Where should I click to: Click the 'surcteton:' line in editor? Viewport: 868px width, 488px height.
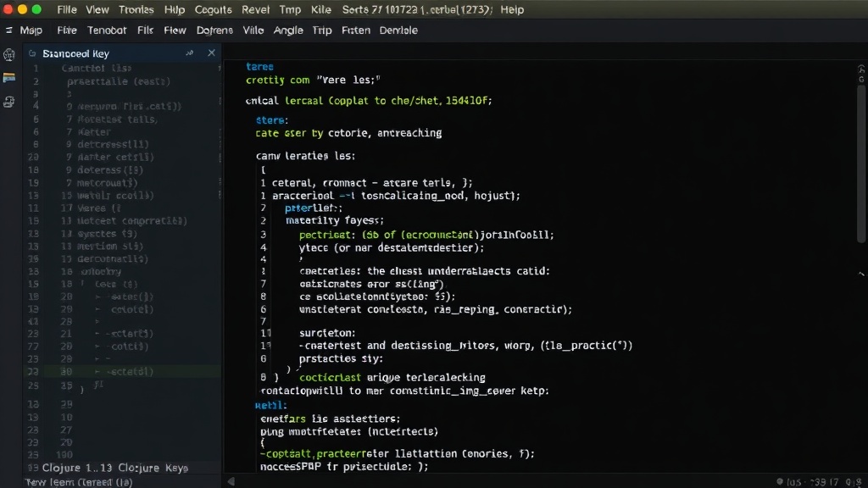[x=327, y=333]
